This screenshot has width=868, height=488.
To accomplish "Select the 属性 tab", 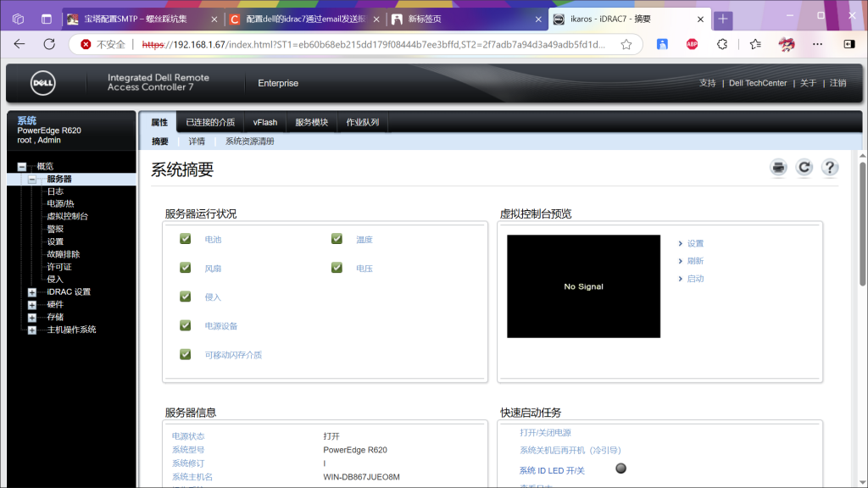I will tap(159, 122).
